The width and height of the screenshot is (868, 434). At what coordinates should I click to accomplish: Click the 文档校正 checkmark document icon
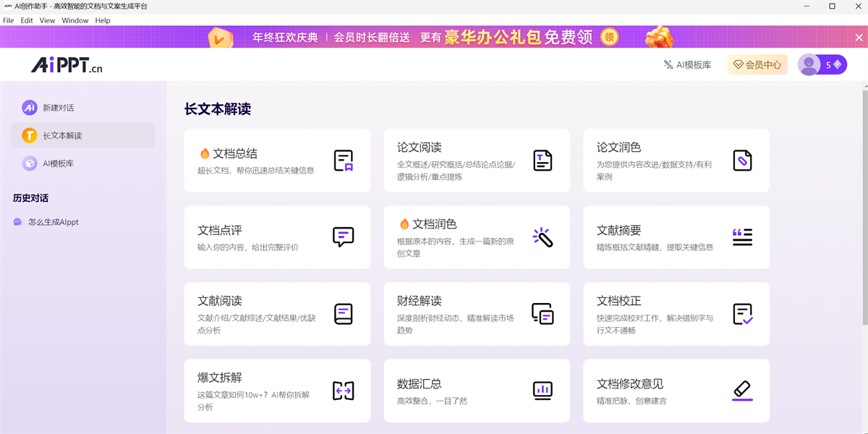(x=742, y=314)
